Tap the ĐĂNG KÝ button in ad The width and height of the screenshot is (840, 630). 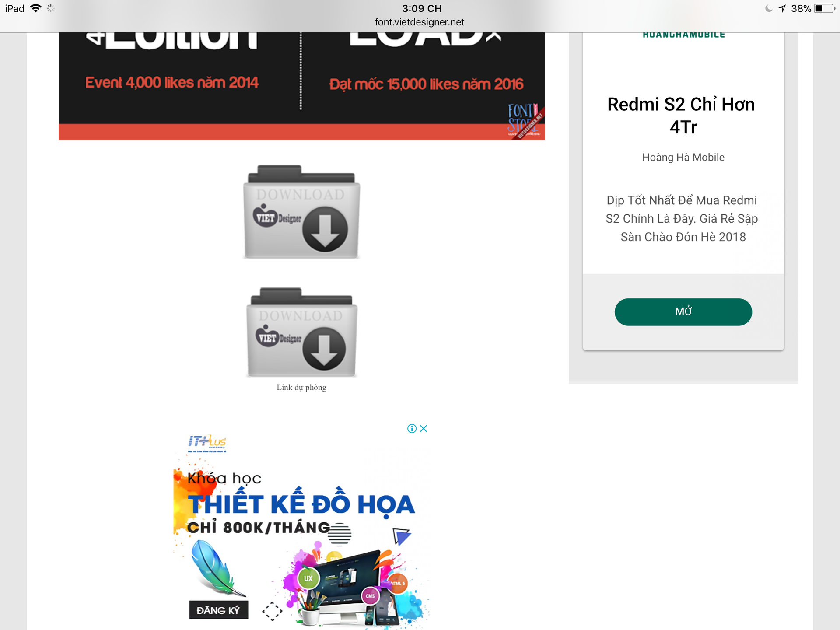[x=218, y=610]
